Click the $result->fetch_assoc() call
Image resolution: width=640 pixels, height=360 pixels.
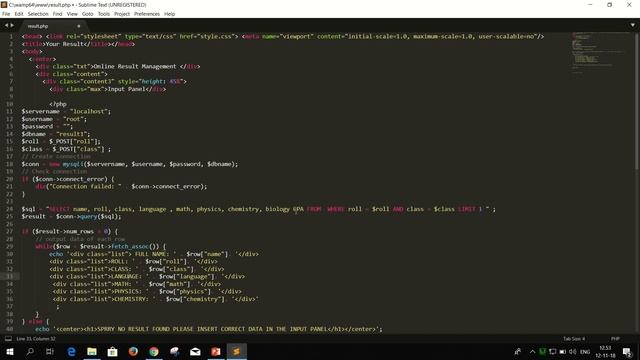tap(119, 247)
